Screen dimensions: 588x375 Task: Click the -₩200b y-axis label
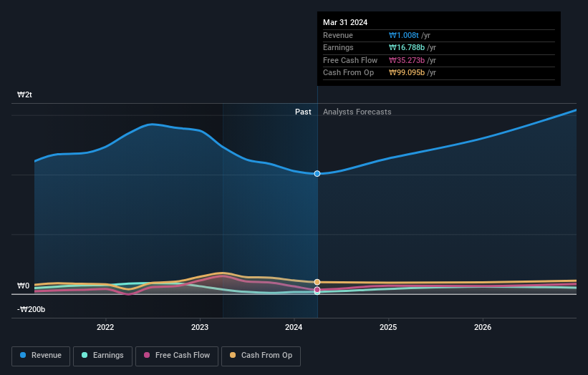pyautogui.click(x=31, y=309)
